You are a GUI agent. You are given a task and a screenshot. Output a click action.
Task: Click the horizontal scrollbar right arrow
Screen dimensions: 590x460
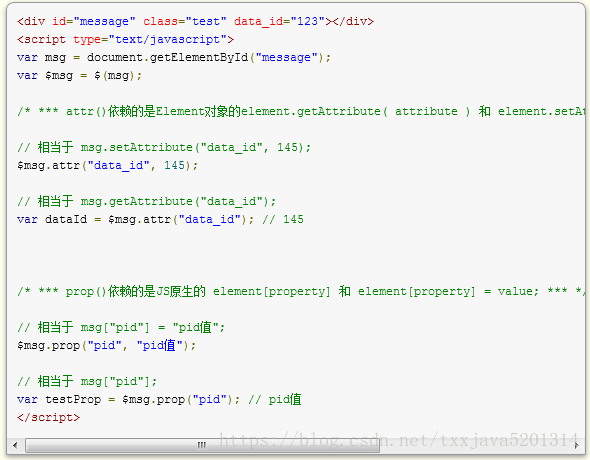(576, 445)
